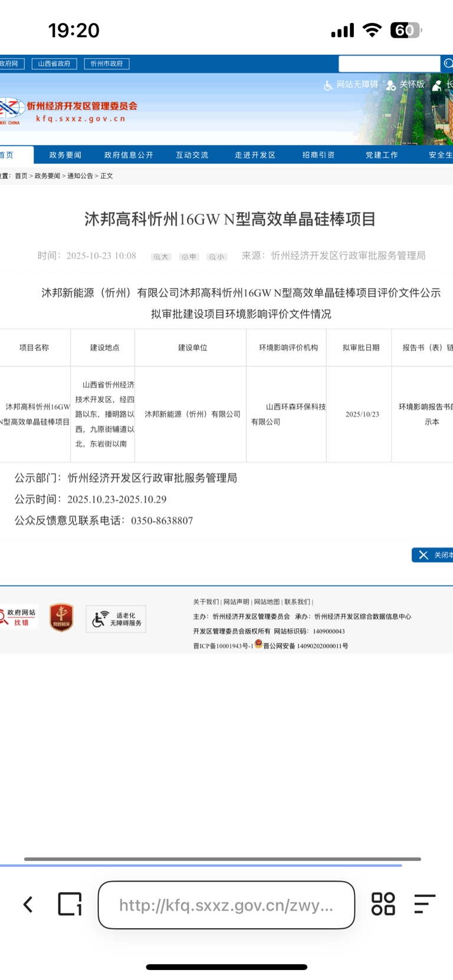Viewport: 453px width, 980px height.
Task: Set font size to 大
Action: (x=161, y=257)
